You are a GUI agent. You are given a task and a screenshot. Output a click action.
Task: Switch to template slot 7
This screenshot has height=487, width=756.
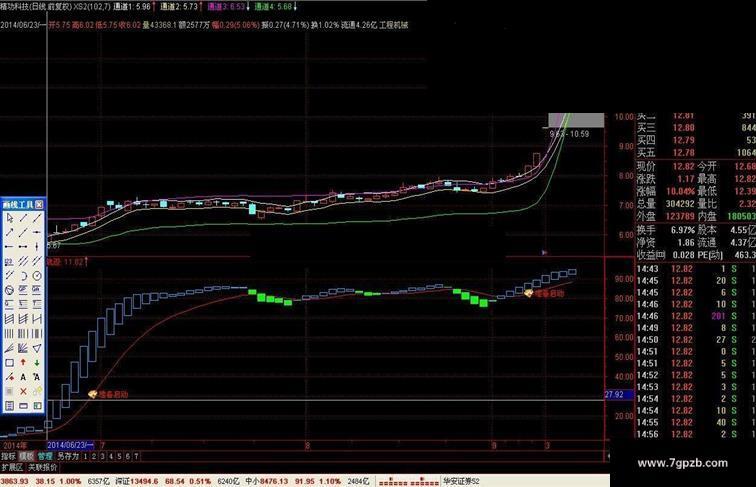(x=136, y=456)
